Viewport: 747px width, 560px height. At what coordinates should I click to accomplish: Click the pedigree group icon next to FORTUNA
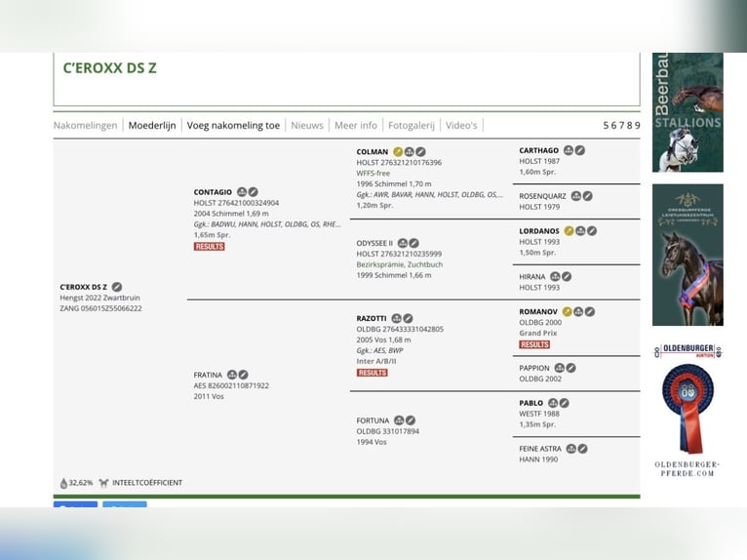click(399, 420)
